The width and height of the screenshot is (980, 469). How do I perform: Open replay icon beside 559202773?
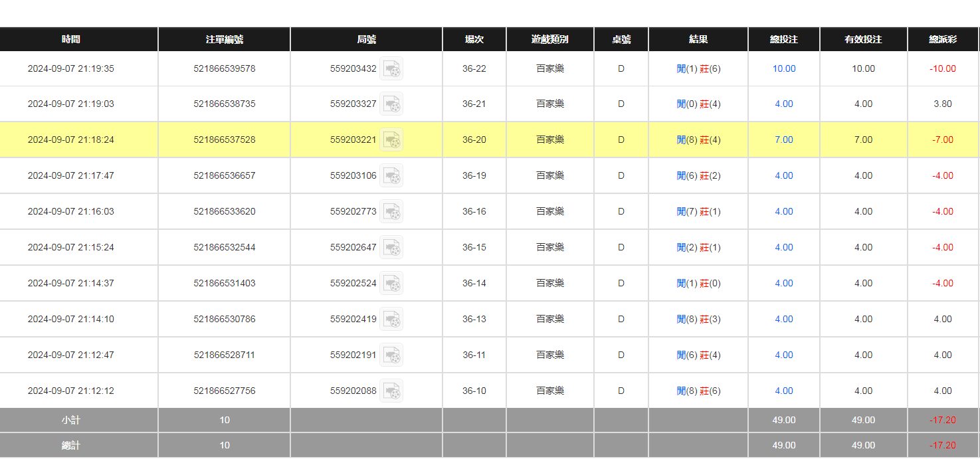pyautogui.click(x=391, y=212)
